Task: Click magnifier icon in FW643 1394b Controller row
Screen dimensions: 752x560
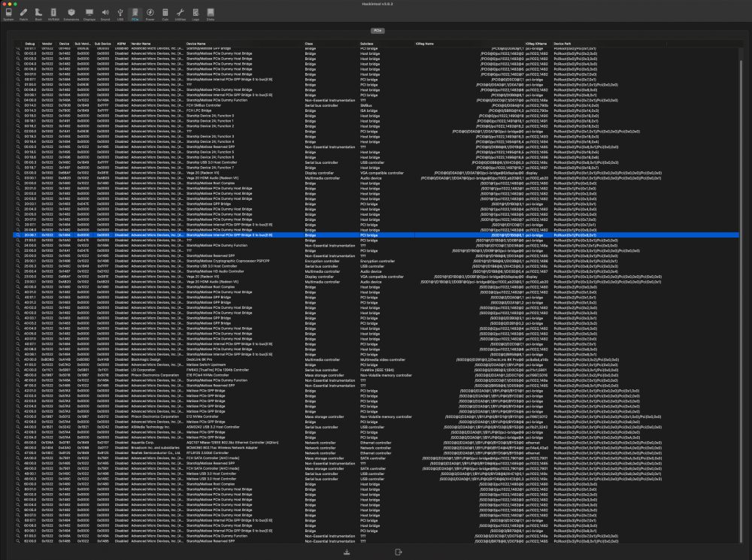Action: [18, 370]
